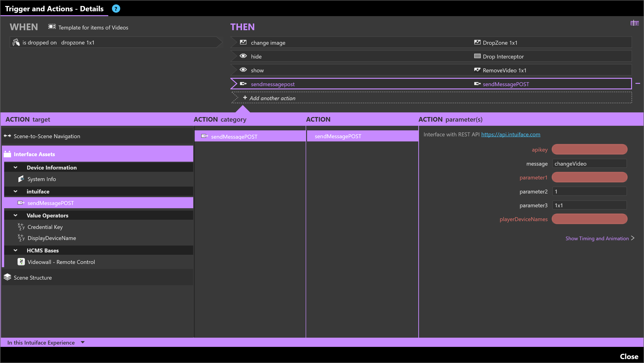Click the table view icon at top right

tap(635, 23)
